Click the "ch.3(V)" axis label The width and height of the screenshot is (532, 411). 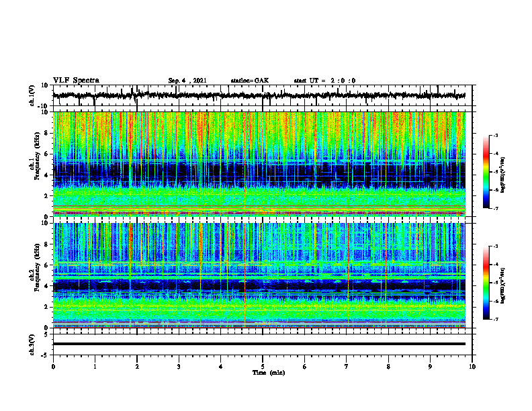click(x=32, y=345)
